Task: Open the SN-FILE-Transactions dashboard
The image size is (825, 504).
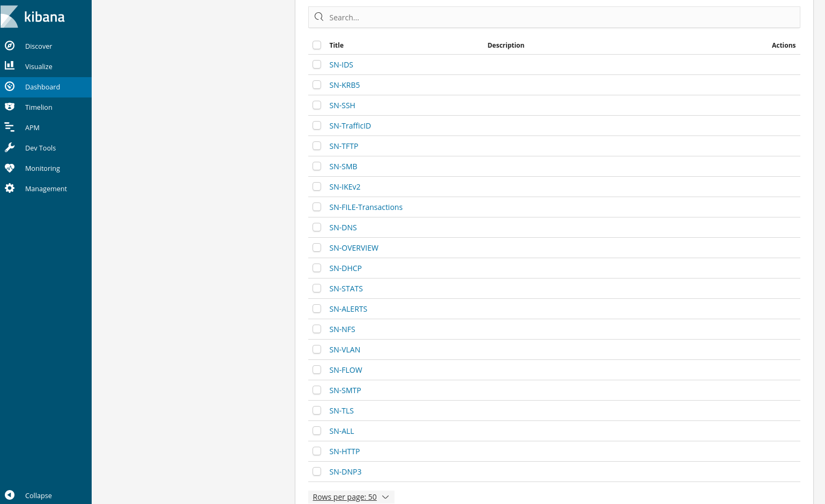Action: click(366, 207)
